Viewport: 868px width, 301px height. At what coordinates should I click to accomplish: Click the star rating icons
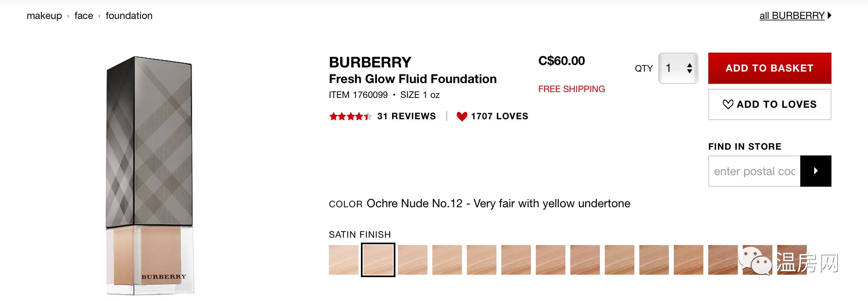click(x=350, y=116)
